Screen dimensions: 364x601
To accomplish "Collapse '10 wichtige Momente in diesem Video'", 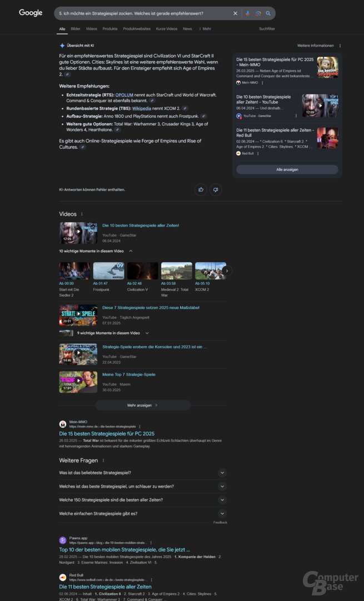I will coord(131,251).
